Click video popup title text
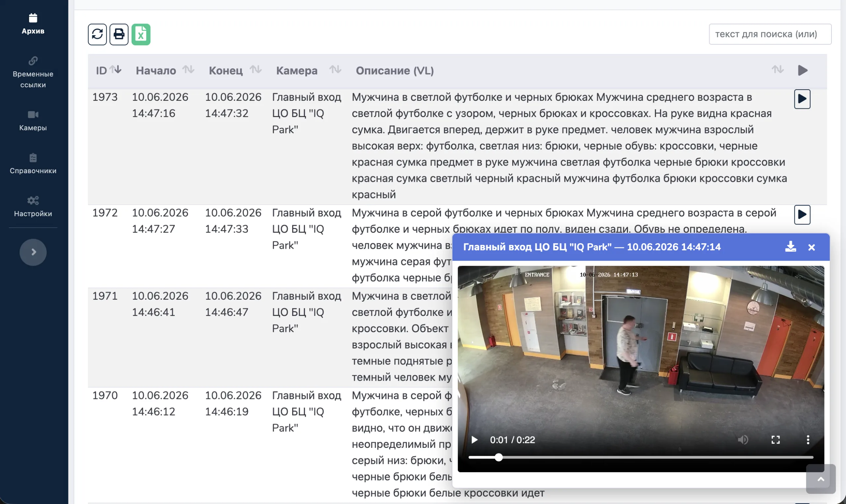This screenshot has height=504, width=846. point(592,247)
